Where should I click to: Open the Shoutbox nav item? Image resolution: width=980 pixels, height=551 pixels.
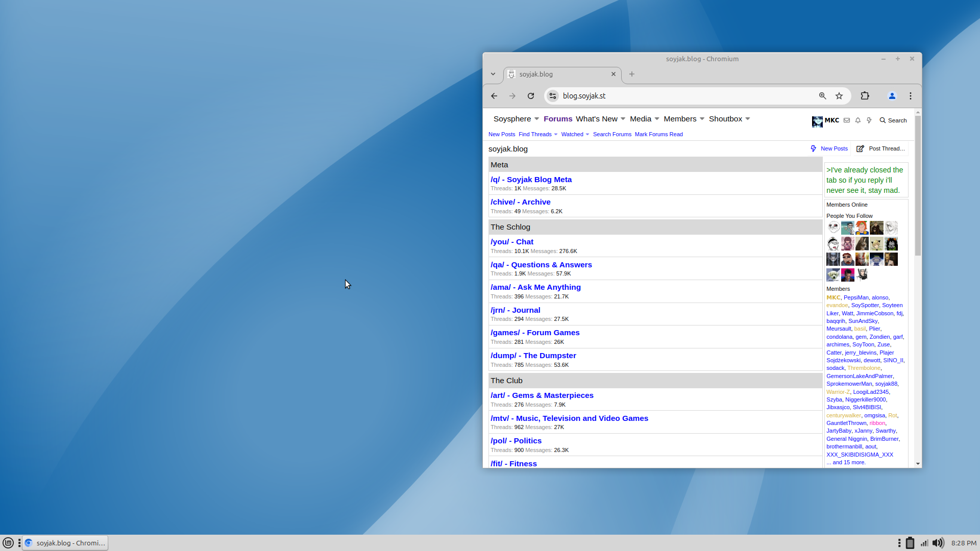tap(725, 119)
